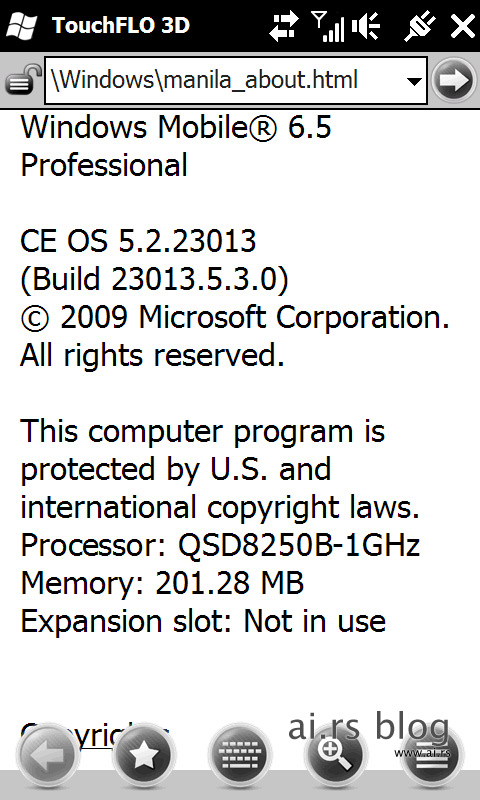Image resolution: width=480 pixels, height=800 pixels.
Task: Show the on-screen keyboard
Action: tap(240, 755)
